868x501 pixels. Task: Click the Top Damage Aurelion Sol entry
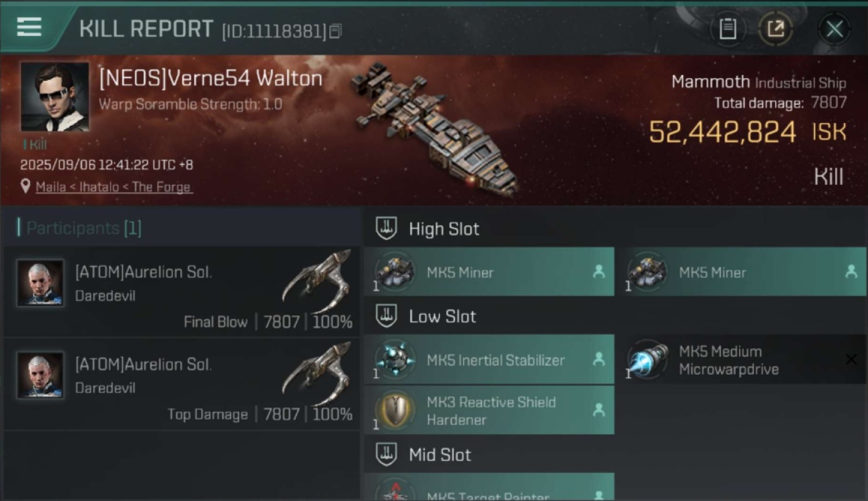[x=181, y=384]
